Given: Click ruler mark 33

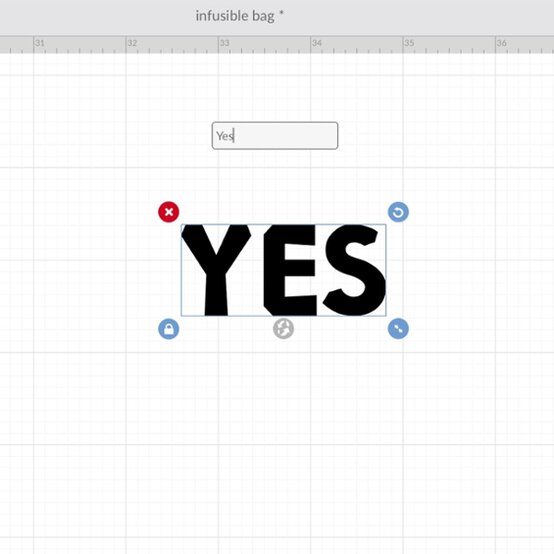Looking at the screenshot, I should click(224, 43).
